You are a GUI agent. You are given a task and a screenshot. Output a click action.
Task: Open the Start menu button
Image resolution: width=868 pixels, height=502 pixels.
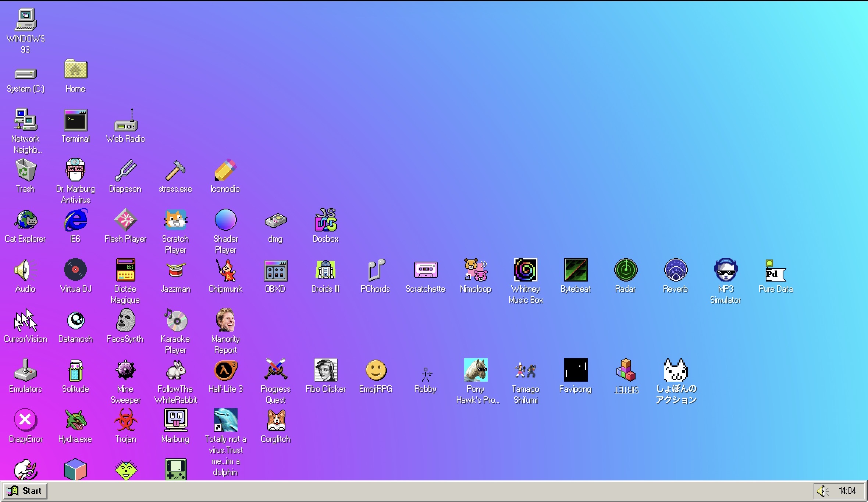25,491
